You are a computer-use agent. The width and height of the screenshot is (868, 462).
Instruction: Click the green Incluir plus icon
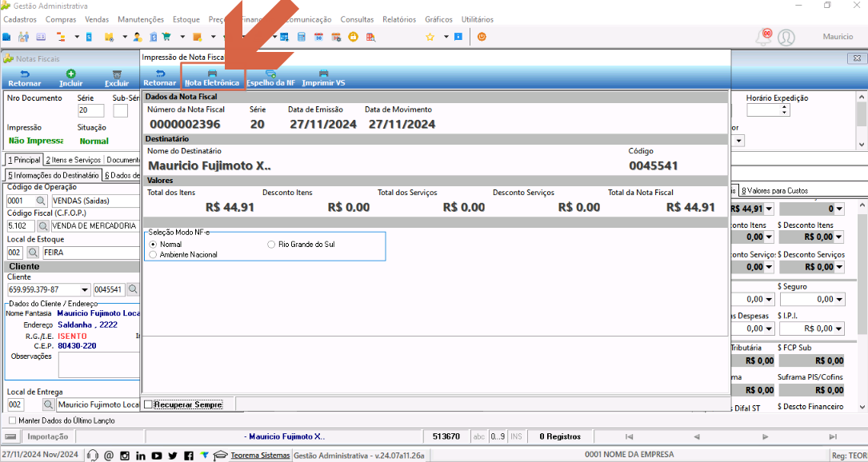(71, 74)
